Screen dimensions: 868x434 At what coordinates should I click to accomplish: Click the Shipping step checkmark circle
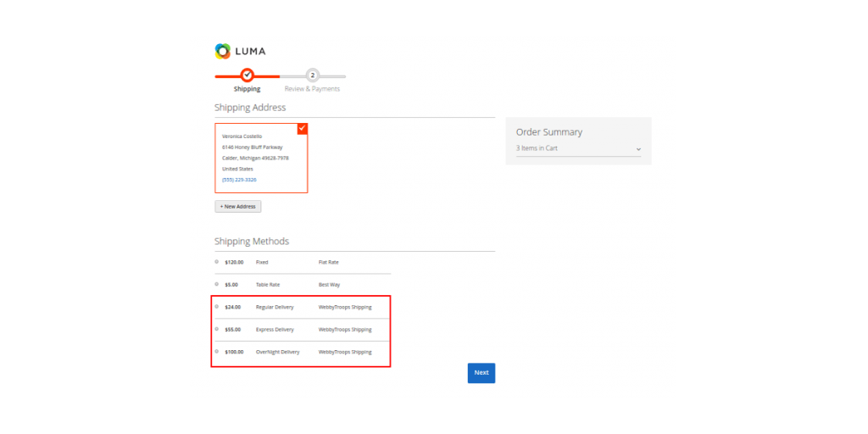pos(248,75)
